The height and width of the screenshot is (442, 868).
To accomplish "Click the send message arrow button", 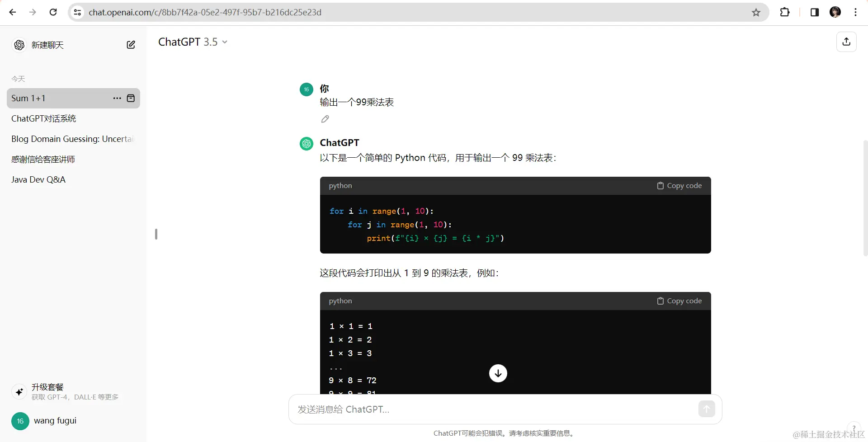I will coord(707,409).
